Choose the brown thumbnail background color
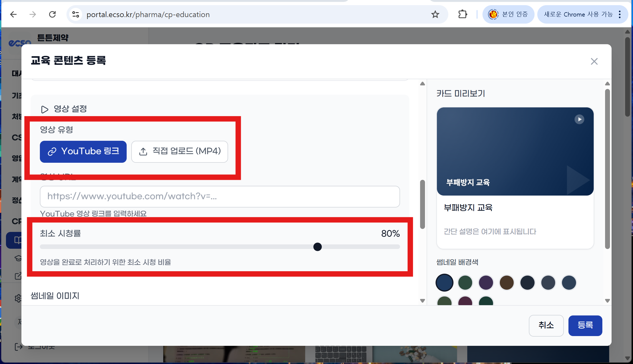This screenshot has height=364, width=633. click(x=507, y=283)
